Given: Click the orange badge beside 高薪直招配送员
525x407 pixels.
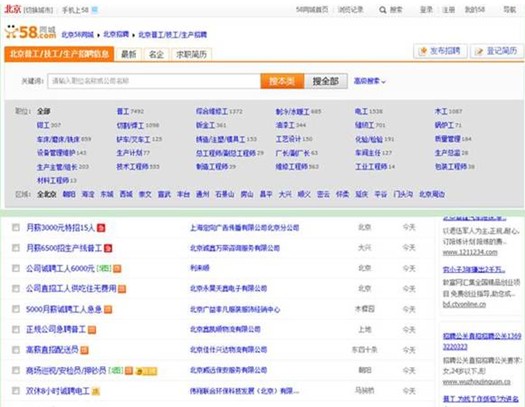Looking at the screenshot, I should tap(84, 350).
